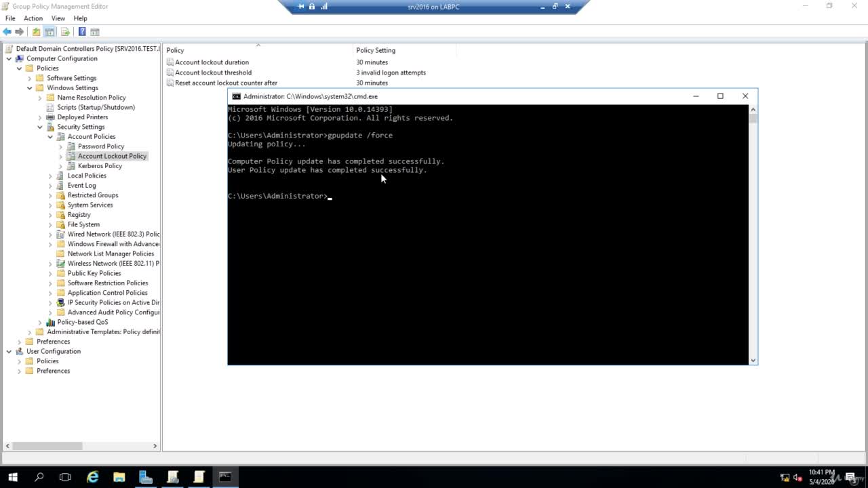
Task: Click the Policy Setting column header
Action: click(x=404, y=50)
